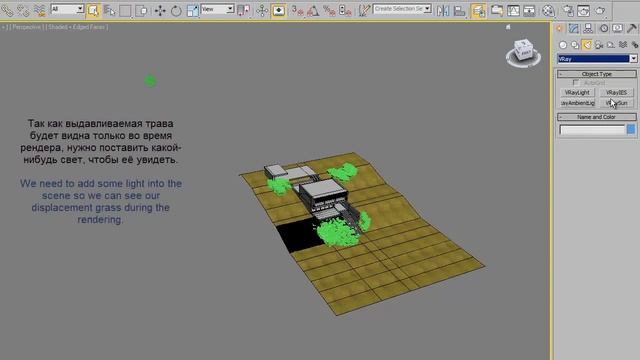Click the Align tool icon
This screenshot has width=640, height=360.
pos(460,11)
